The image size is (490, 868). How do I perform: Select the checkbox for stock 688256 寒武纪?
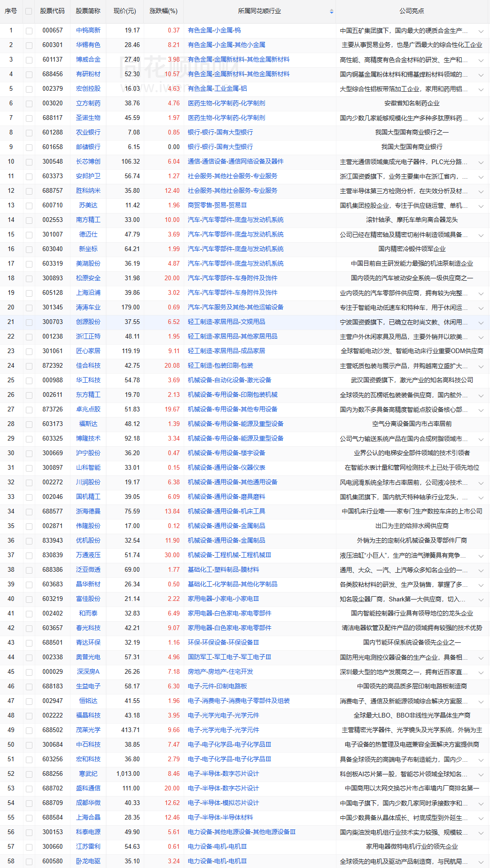point(29,774)
